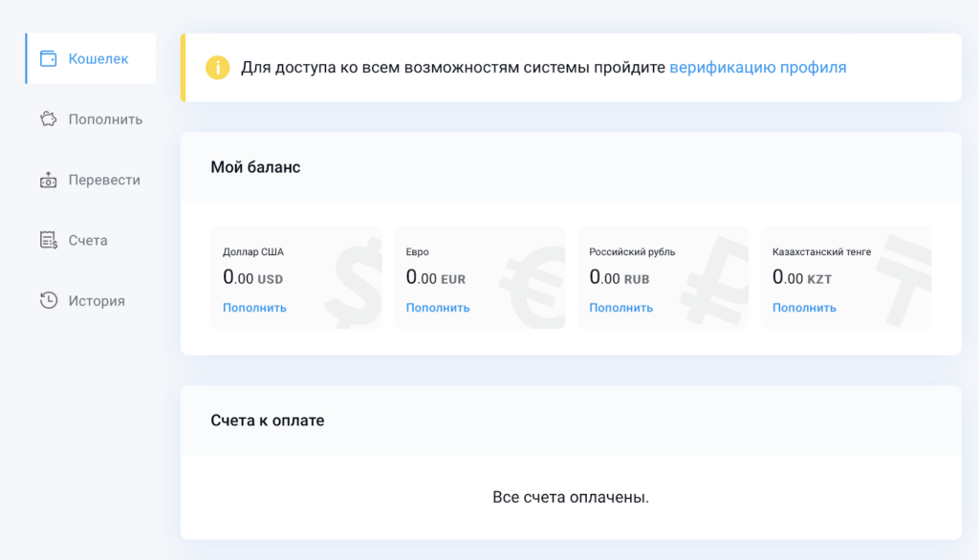This screenshot has width=979, height=560.
Task: Click the clock history icon beside История
Action: pos(48,300)
